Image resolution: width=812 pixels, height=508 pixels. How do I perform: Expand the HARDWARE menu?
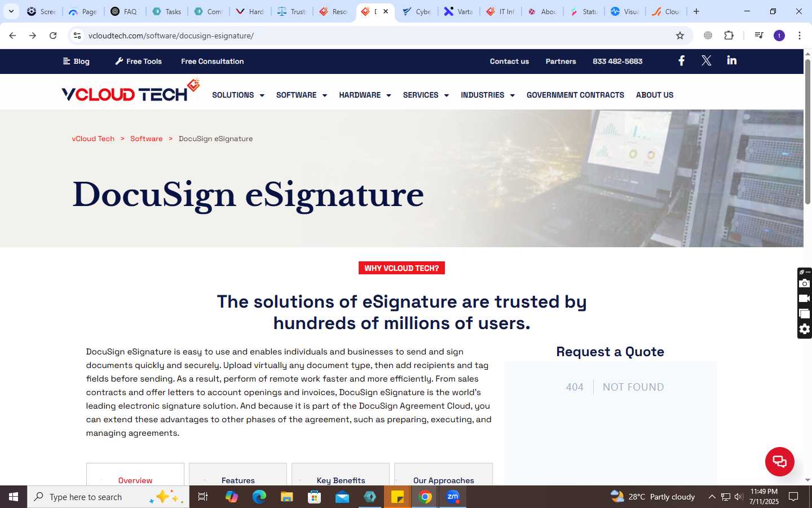pos(365,95)
